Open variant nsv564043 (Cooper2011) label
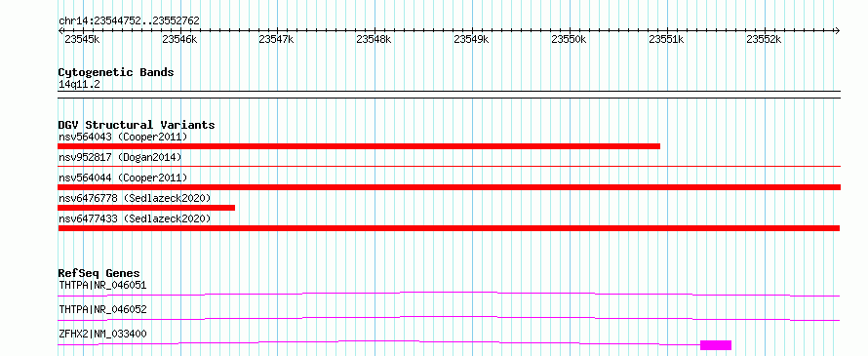The height and width of the screenshot is (356, 868). pyautogui.click(x=123, y=137)
